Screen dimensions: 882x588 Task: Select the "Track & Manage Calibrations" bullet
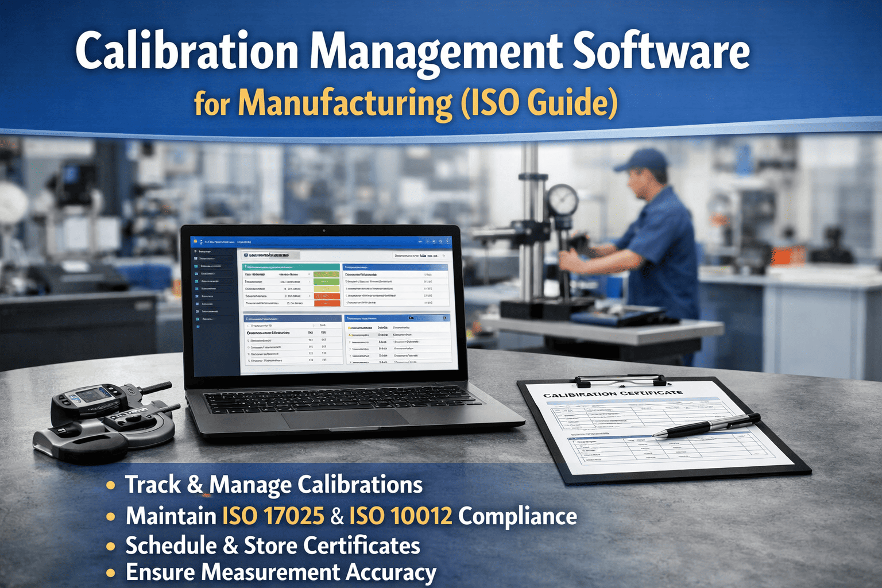[x=274, y=485]
